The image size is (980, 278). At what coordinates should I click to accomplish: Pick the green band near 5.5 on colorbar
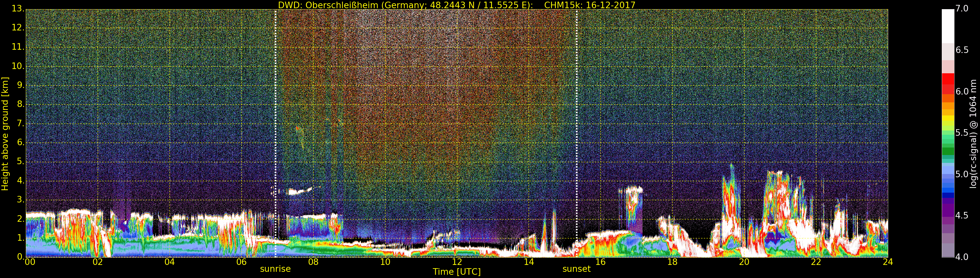[948, 137]
